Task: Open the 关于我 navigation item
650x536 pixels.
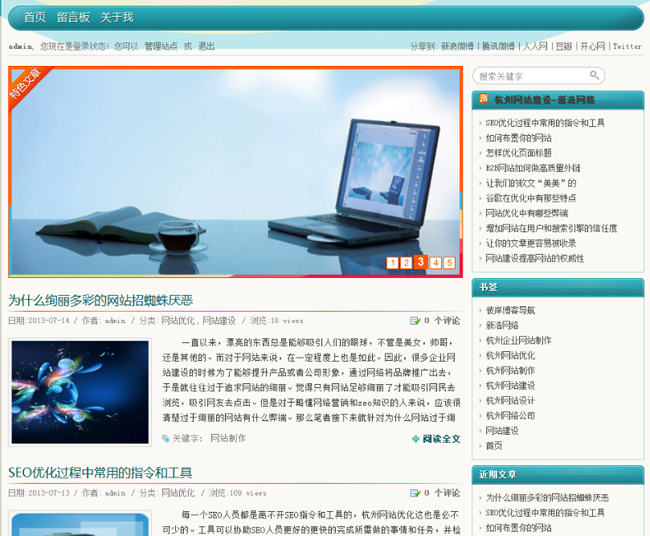Action: click(x=117, y=17)
